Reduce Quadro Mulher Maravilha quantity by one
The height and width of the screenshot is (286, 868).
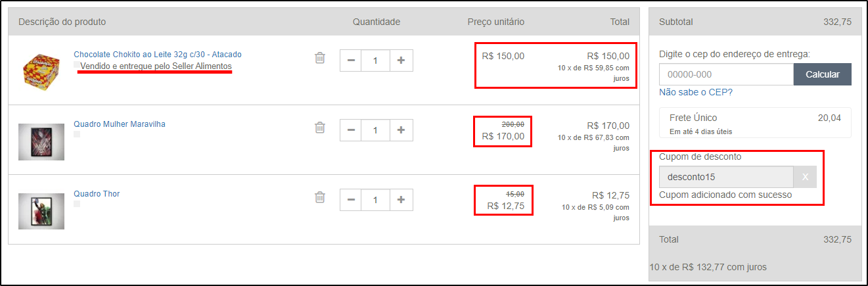(x=351, y=130)
